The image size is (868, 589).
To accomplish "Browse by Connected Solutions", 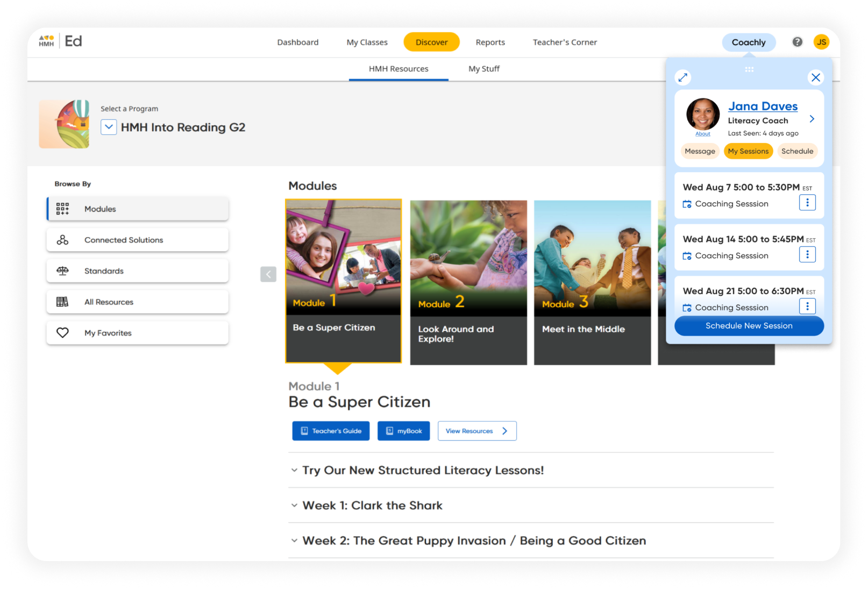I will (138, 240).
